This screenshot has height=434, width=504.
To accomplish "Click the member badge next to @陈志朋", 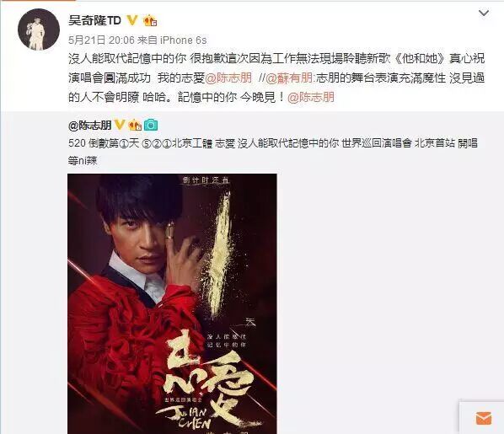I will pyautogui.click(x=135, y=125).
